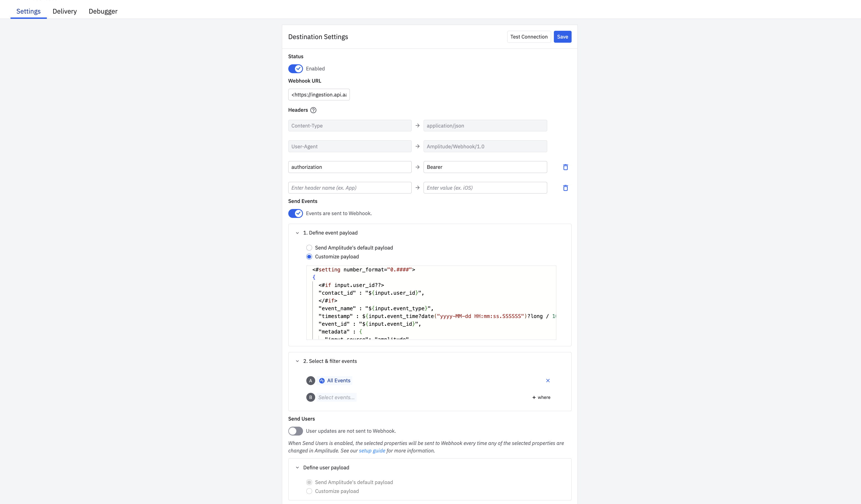The height and width of the screenshot is (504, 861).
Task: Enable the Send Users toggle
Action: click(x=296, y=431)
